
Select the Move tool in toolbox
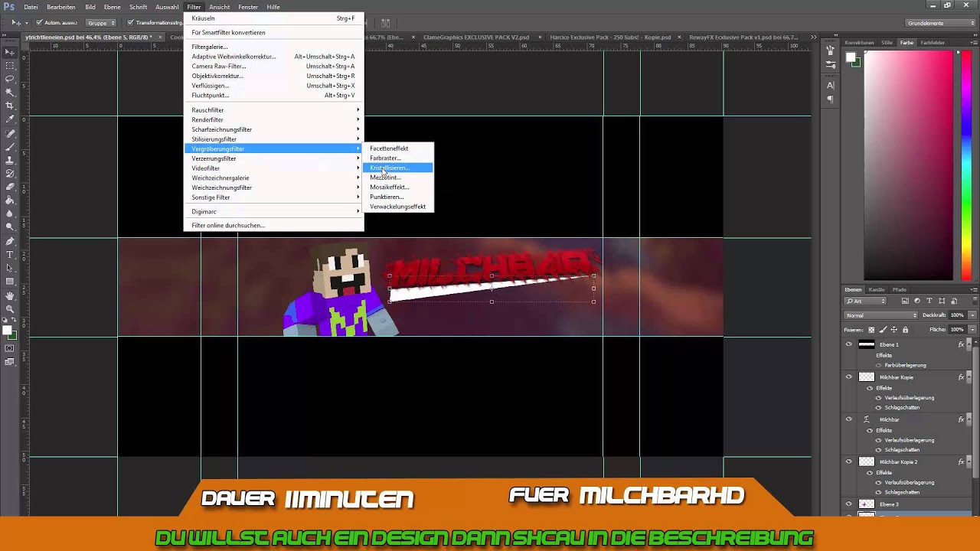coord(9,52)
